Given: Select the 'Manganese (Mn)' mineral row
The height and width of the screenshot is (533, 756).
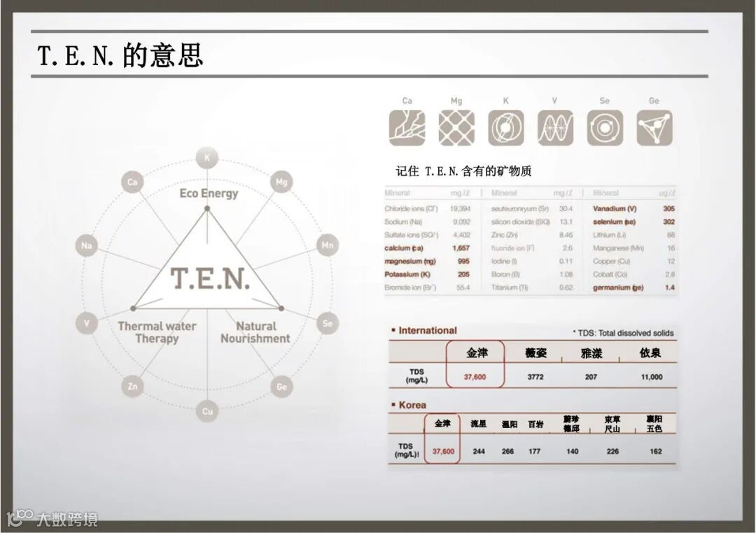Looking at the screenshot, I should pos(634,248).
